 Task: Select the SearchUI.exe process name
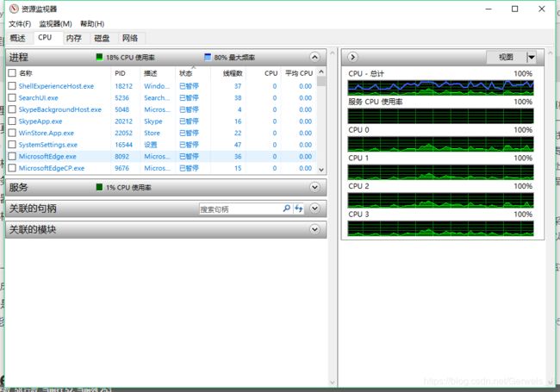(38, 97)
